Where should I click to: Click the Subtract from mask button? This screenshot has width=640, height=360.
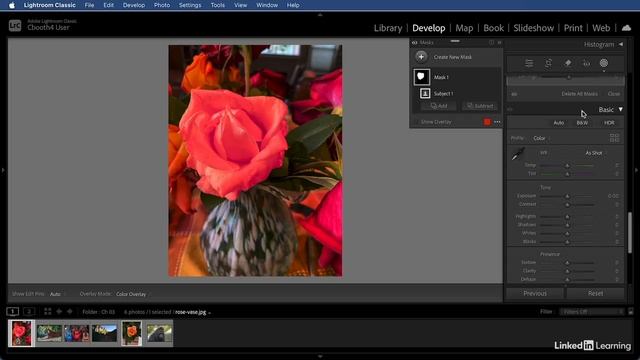point(480,106)
